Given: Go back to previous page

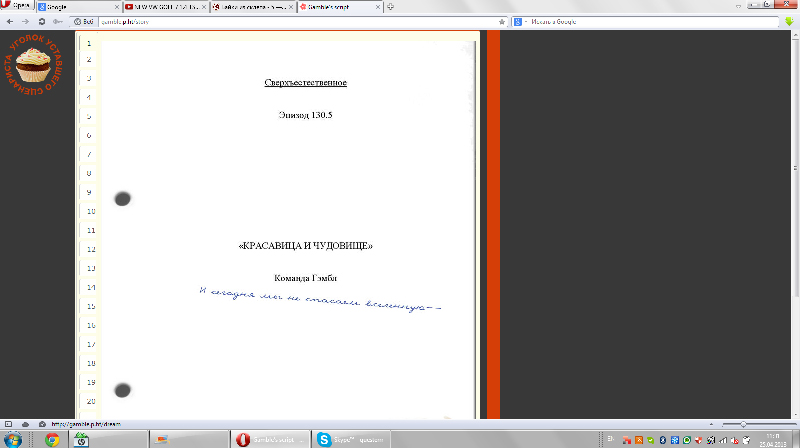Looking at the screenshot, I should [x=10, y=21].
